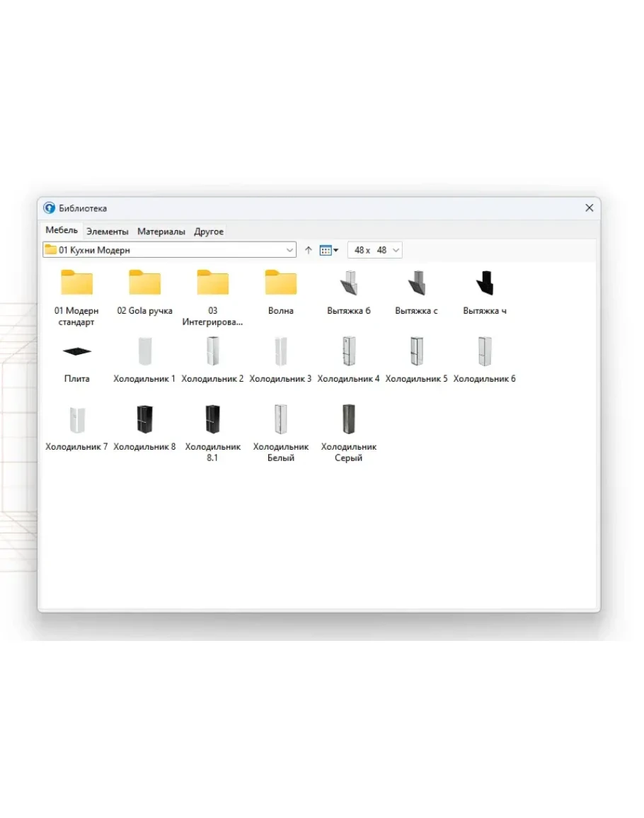
Task: Select Холодильник Белый thumbnail
Action: pos(280,419)
